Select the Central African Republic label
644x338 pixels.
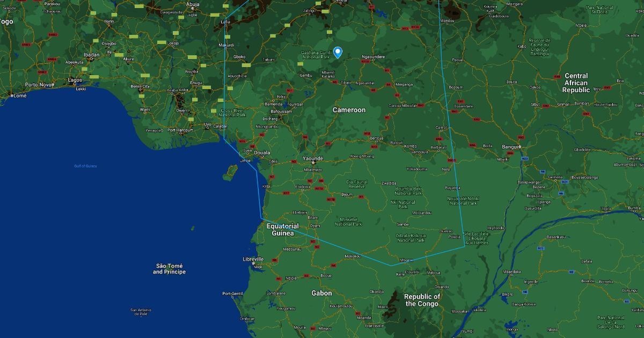(x=576, y=83)
